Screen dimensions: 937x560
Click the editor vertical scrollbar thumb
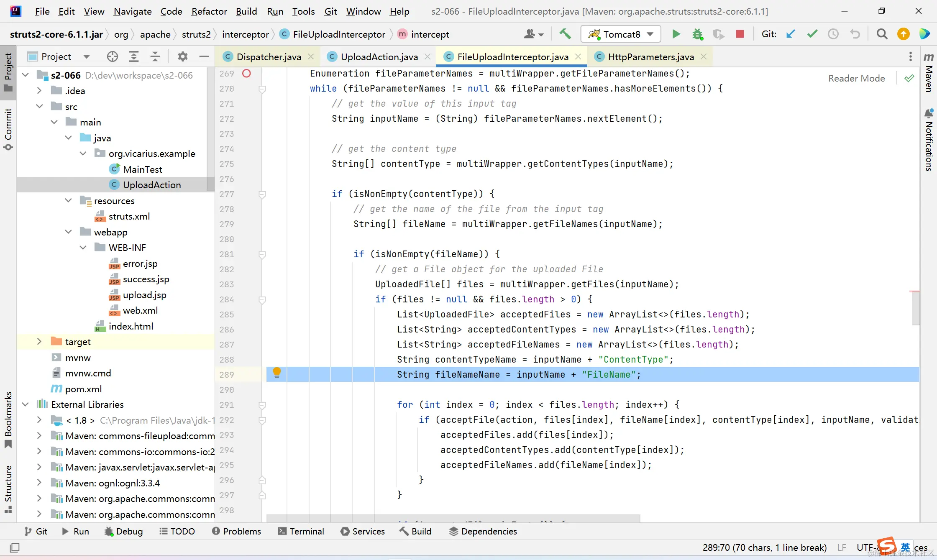[916, 308]
